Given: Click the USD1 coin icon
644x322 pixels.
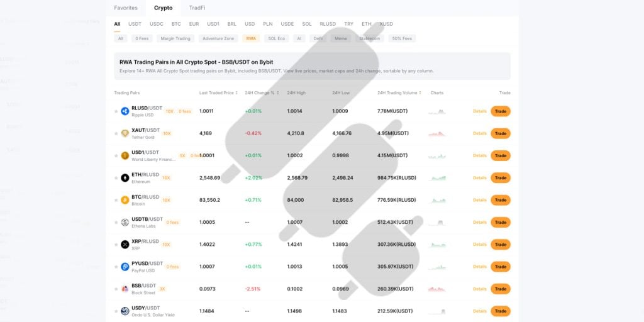Looking at the screenshot, I should pos(125,156).
